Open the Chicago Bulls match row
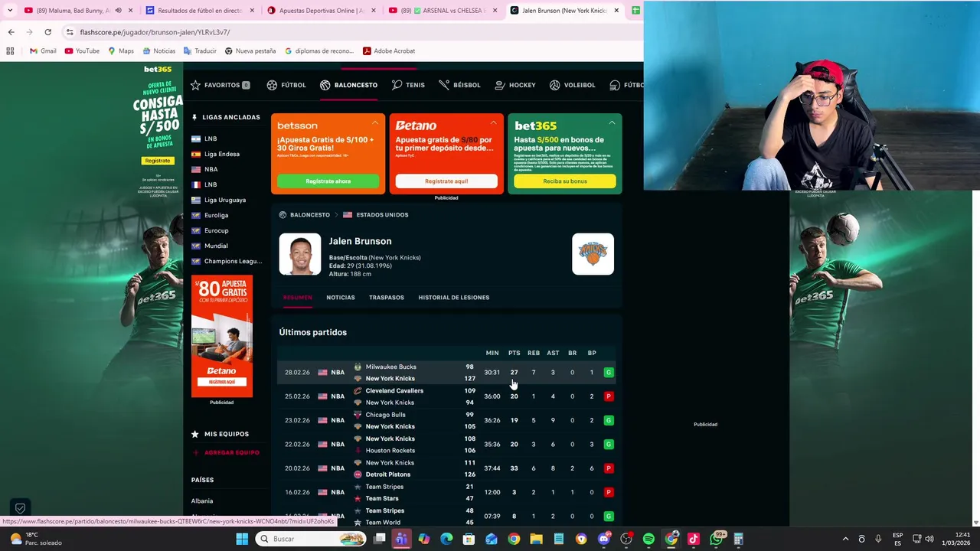980x551 pixels. (446, 420)
